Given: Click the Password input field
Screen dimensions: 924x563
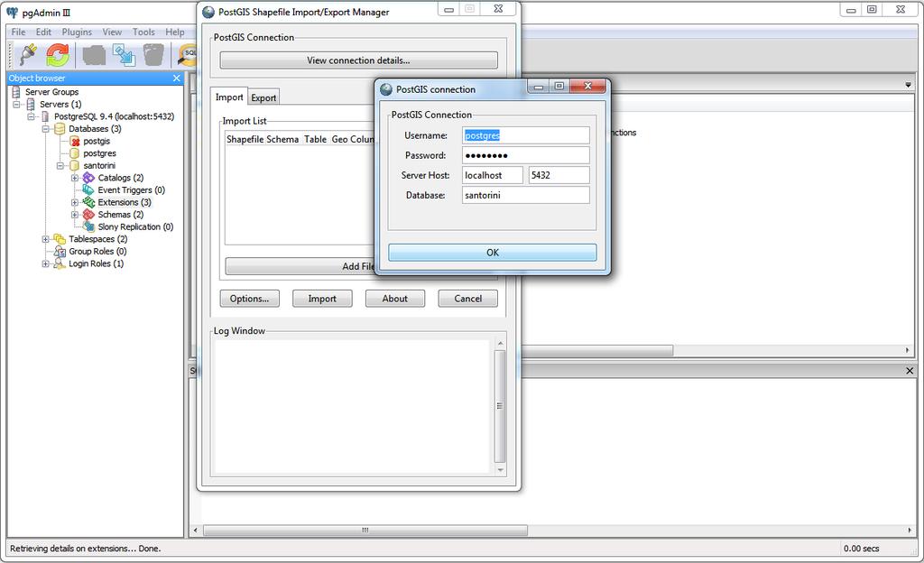Looking at the screenshot, I should pos(526,155).
